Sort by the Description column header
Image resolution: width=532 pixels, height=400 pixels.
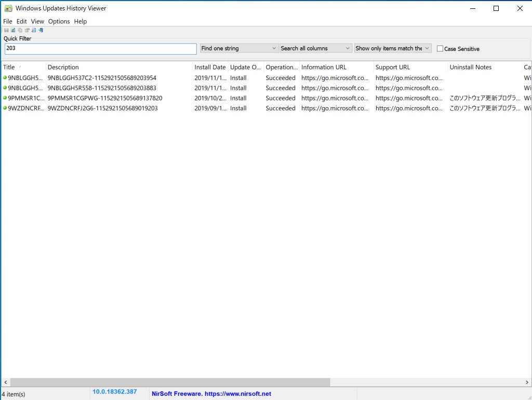[x=119, y=67]
